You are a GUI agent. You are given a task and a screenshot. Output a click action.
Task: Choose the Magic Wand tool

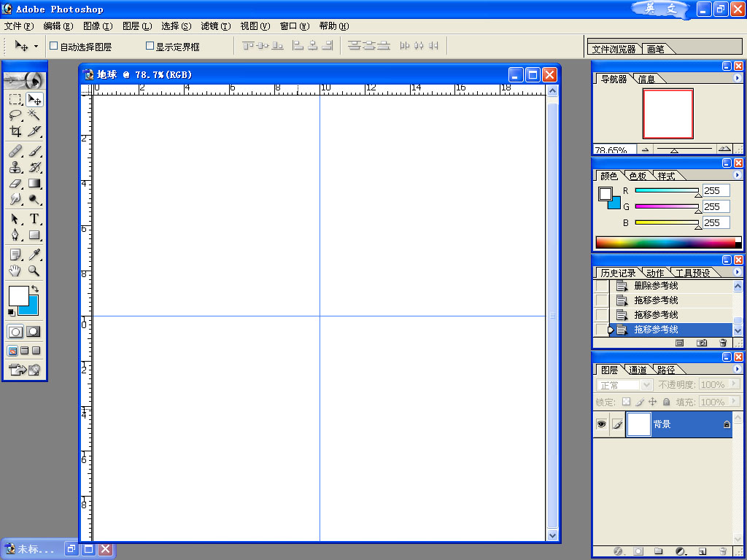coord(34,114)
